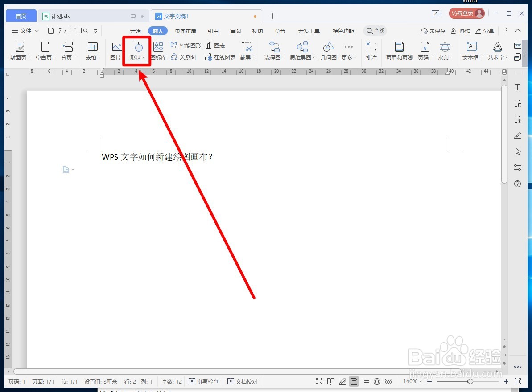
Task: Open the 引用 ribbon tab
Action: click(x=213, y=31)
